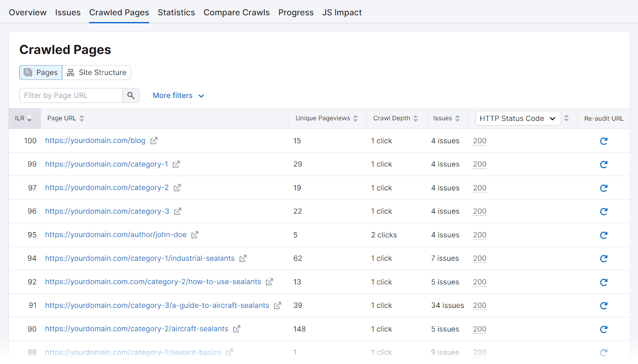Click the 200 status code for the blog page
This screenshot has width=638, height=364.
(x=479, y=141)
